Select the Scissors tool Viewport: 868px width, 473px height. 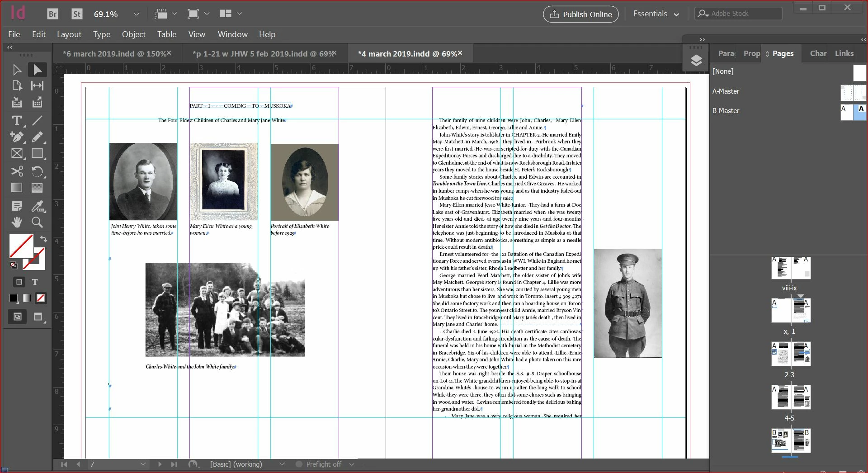click(17, 171)
